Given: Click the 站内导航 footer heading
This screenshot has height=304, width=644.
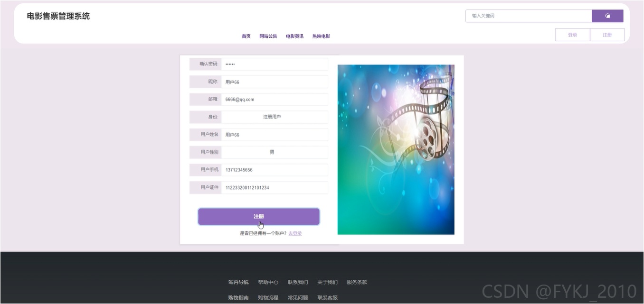Looking at the screenshot, I should click(x=238, y=283).
